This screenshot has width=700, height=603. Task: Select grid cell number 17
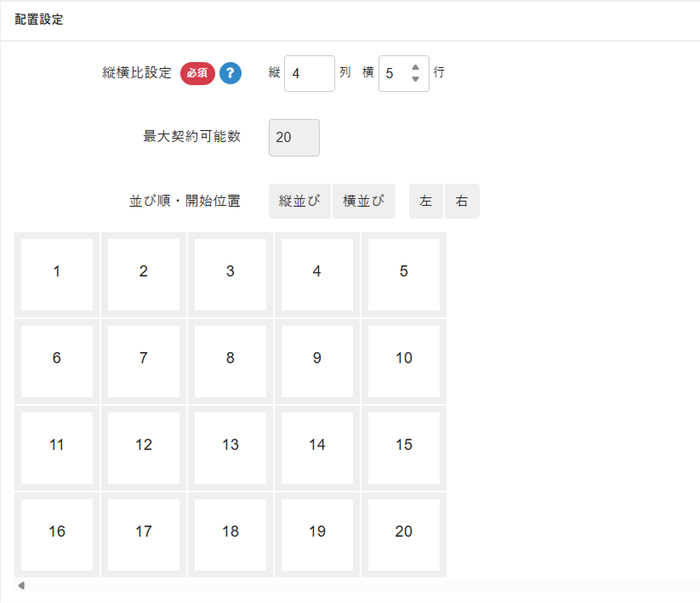click(x=143, y=535)
